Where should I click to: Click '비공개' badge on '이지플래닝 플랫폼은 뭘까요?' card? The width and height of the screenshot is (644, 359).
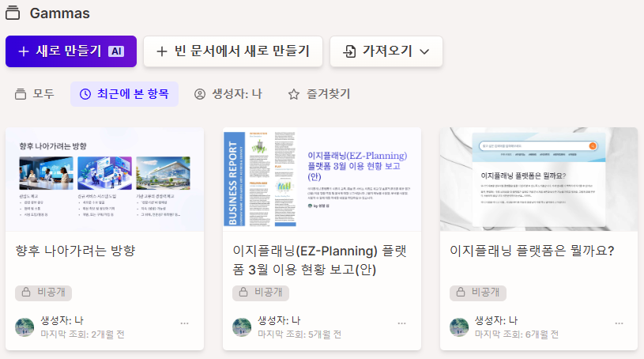478,293
